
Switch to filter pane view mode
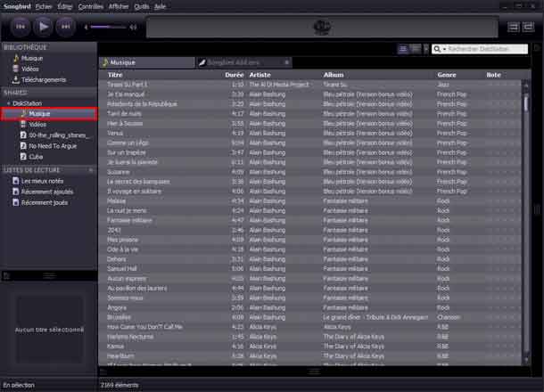(x=416, y=49)
